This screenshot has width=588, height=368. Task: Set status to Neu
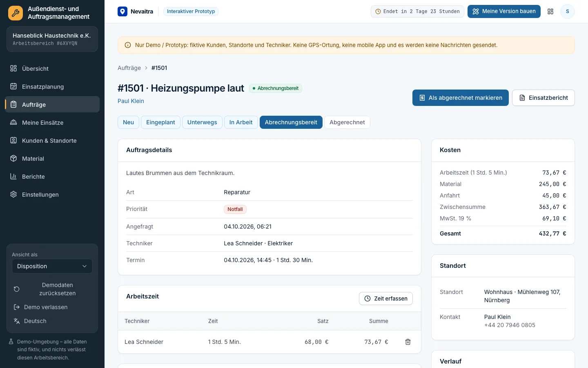[128, 122]
